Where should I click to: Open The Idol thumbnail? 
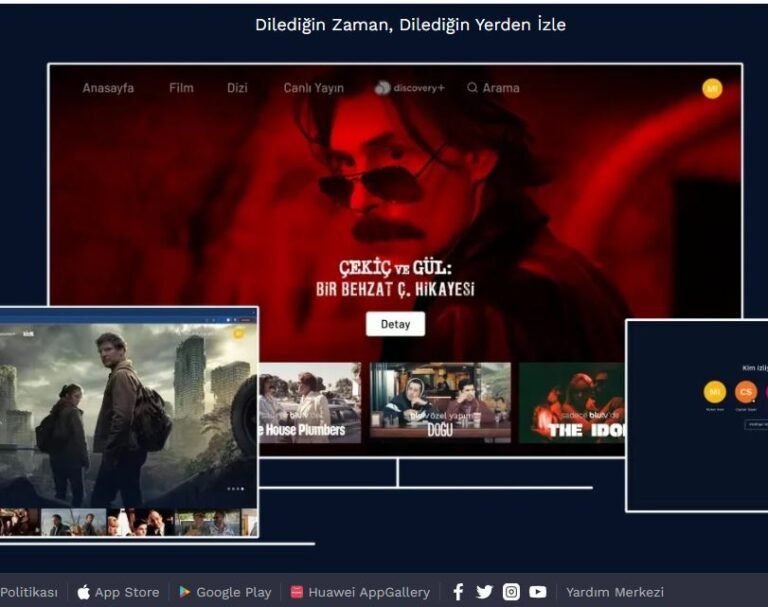point(572,403)
